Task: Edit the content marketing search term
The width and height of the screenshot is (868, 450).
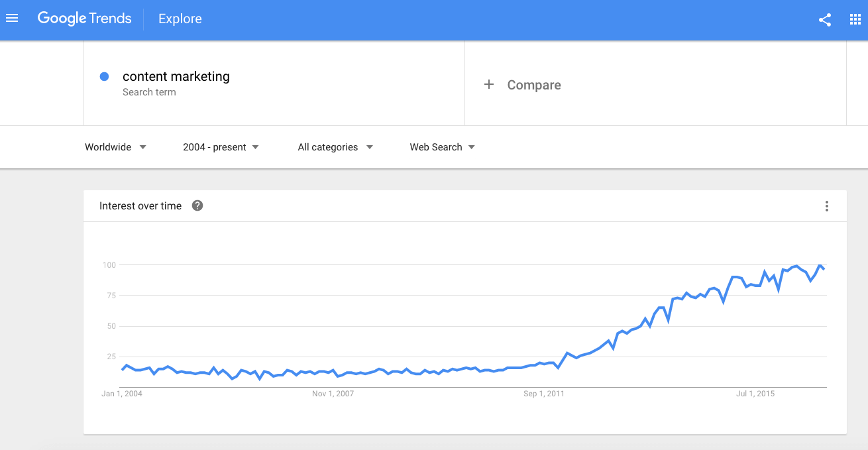Action: pos(176,77)
